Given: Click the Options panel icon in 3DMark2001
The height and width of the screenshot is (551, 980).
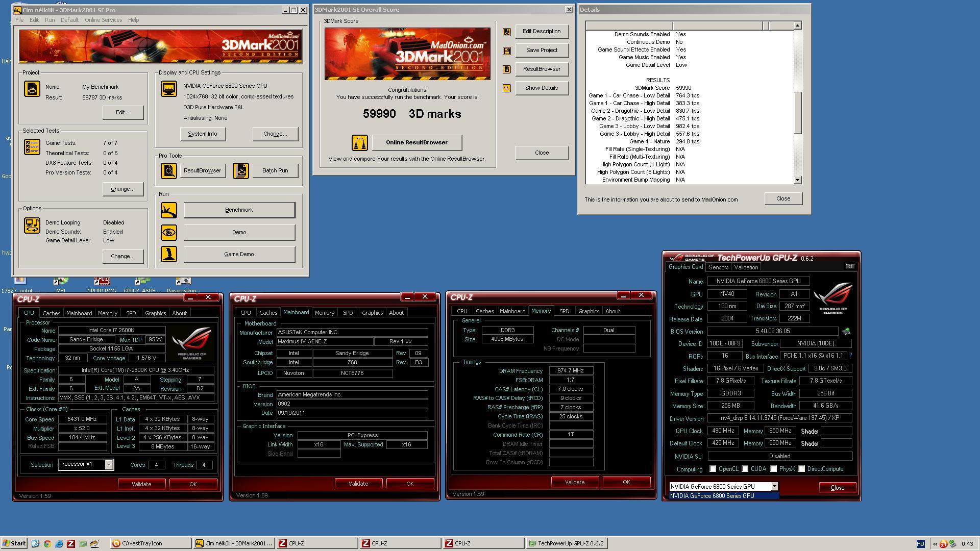Looking at the screenshot, I should click(x=32, y=226).
